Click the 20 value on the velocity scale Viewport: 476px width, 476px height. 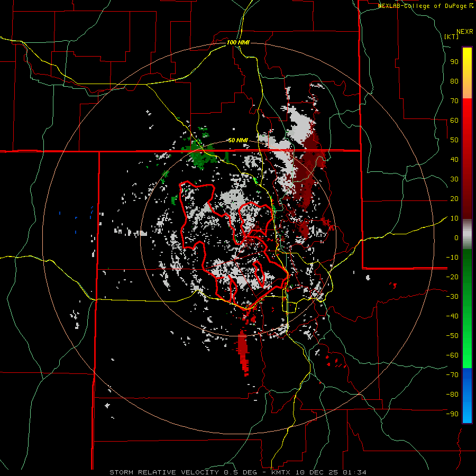tap(454, 198)
